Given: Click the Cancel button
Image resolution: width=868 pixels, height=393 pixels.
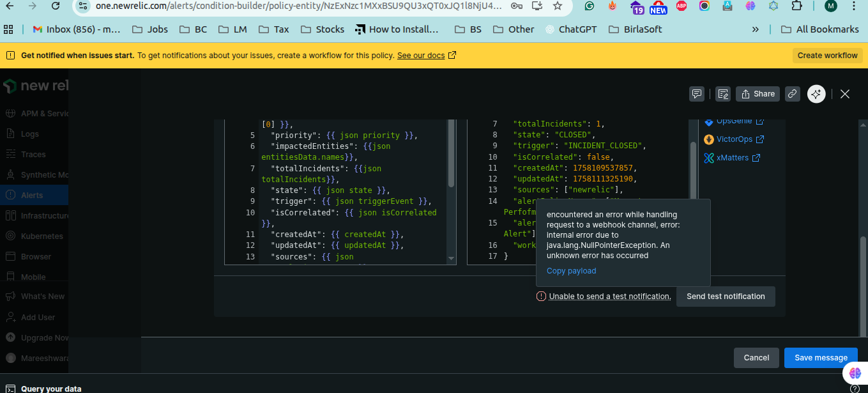Looking at the screenshot, I should pyautogui.click(x=756, y=358).
